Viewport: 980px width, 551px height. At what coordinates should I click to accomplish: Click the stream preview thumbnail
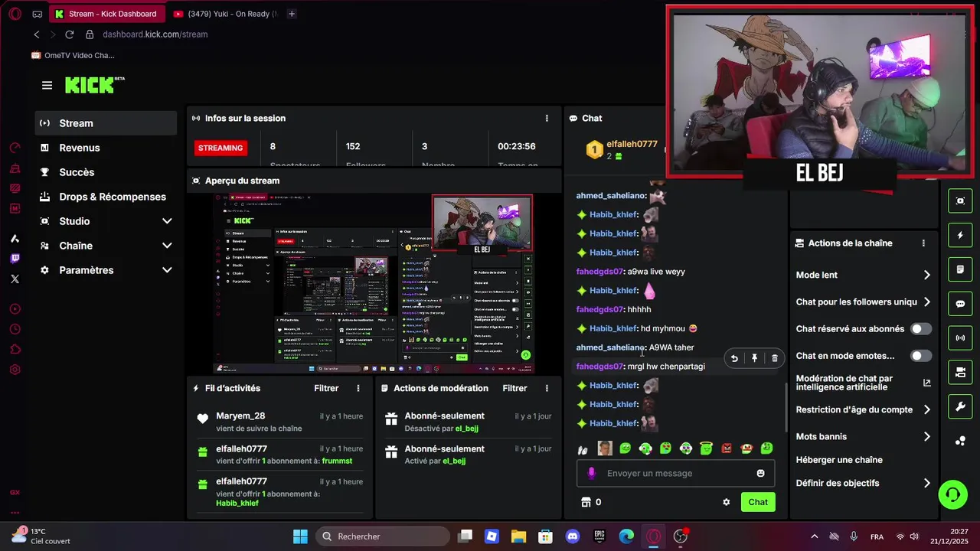pos(374,283)
